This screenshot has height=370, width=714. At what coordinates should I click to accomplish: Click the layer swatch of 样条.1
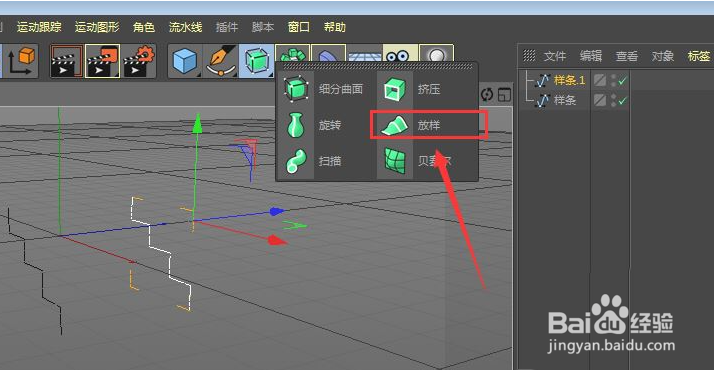pyautogui.click(x=600, y=81)
